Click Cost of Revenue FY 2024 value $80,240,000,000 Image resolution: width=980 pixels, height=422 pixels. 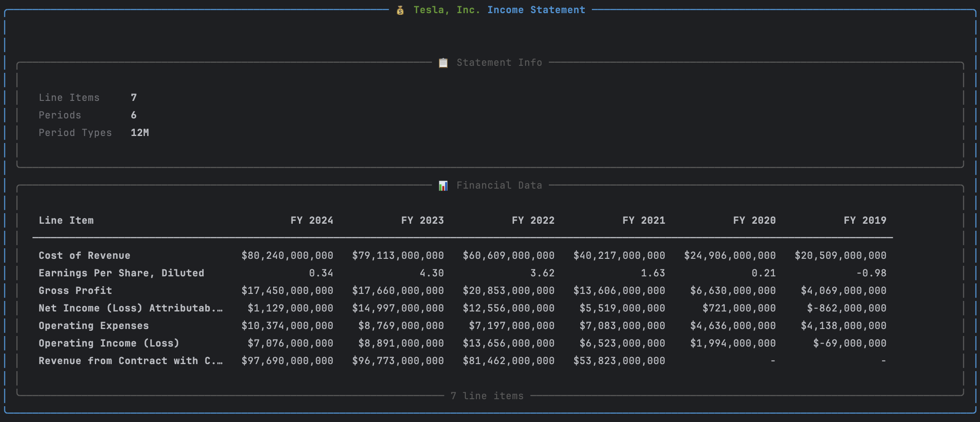click(x=287, y=255)
